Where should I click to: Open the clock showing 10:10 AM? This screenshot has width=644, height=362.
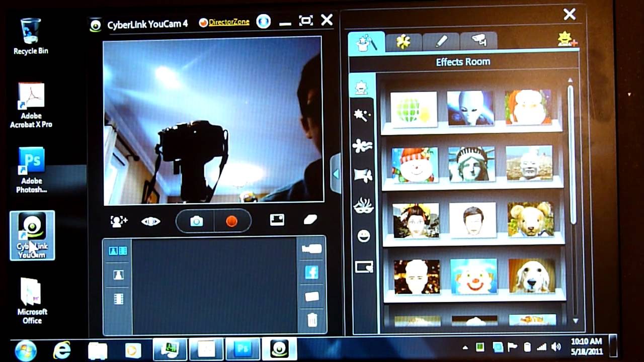point(587,345)
